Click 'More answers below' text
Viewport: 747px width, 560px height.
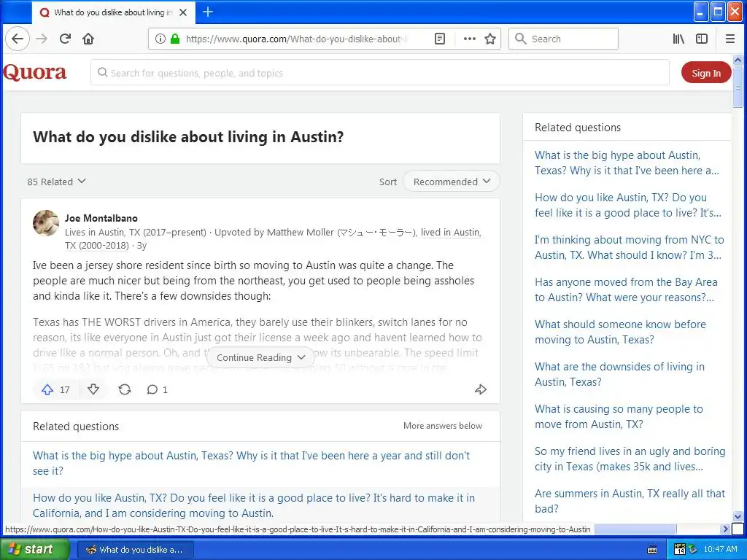443,426
